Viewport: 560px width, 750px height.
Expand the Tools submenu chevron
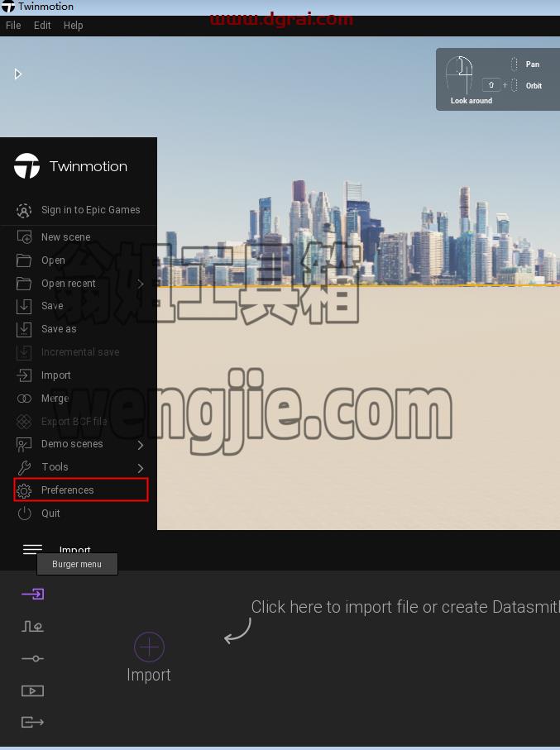pos(141,468)
